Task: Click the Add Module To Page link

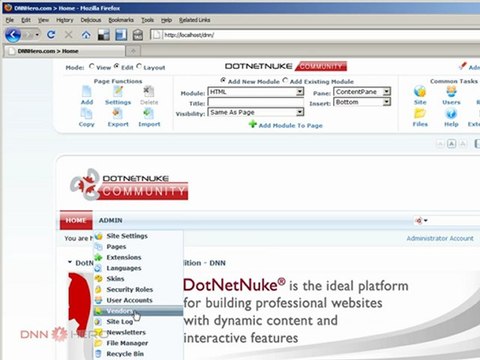Action: click(290, 125)
